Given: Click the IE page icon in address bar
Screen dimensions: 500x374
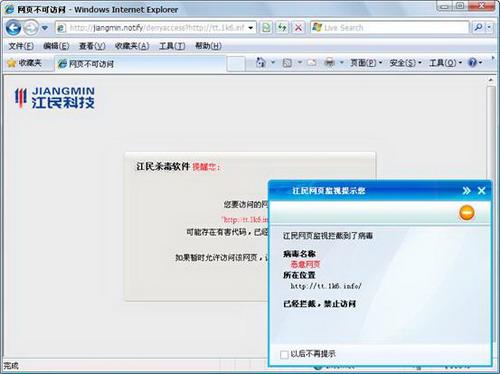Looking at the screenshot, I should [61, 28].
